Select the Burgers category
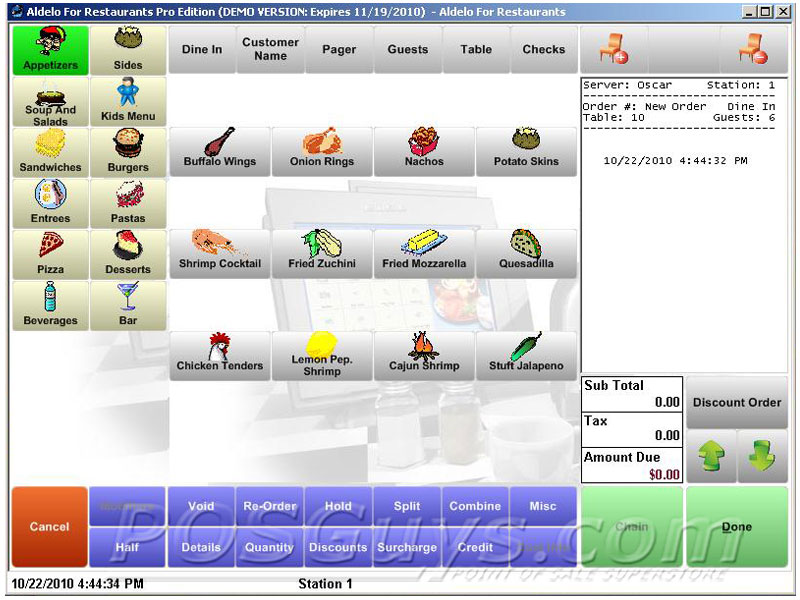The width and height of the screenshot is (800, 600). [x=128, y=153]
